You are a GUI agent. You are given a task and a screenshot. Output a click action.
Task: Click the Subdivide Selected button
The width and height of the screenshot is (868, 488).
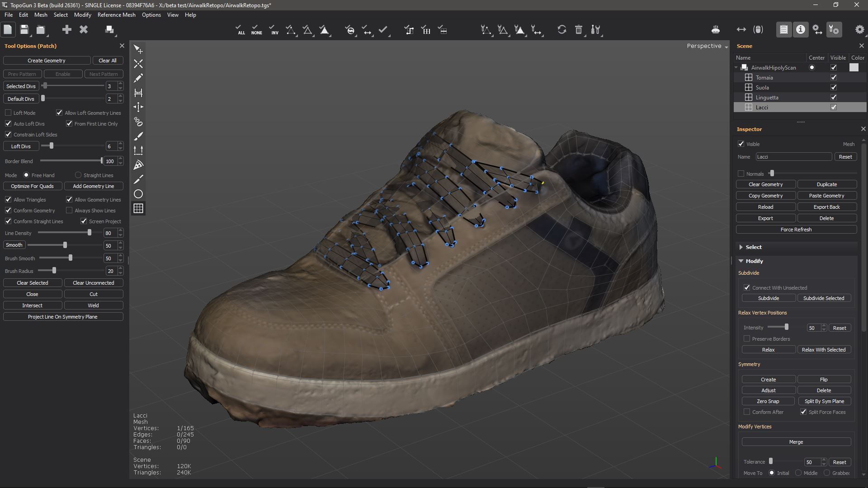(823, 298)
